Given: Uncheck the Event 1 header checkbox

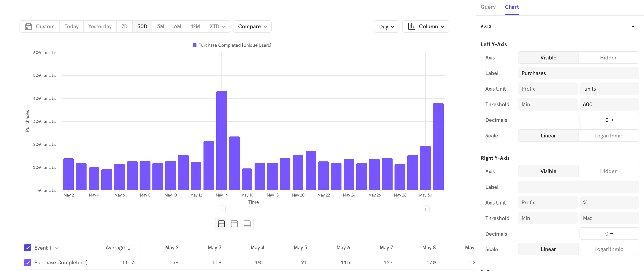Looking at the screenshot, I should [28, 248].
